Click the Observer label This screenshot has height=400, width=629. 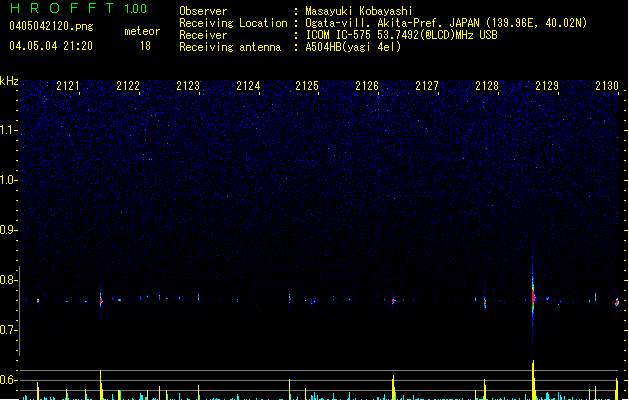pos(203,11)
